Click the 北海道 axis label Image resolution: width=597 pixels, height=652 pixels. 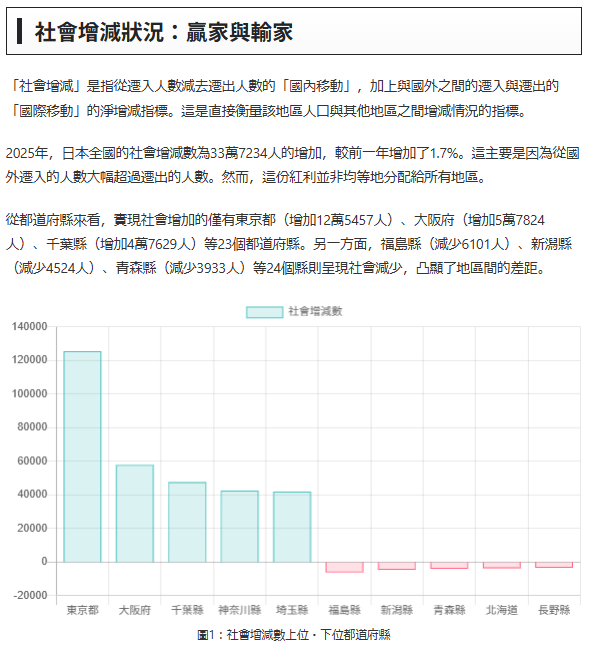click(501, 610)
